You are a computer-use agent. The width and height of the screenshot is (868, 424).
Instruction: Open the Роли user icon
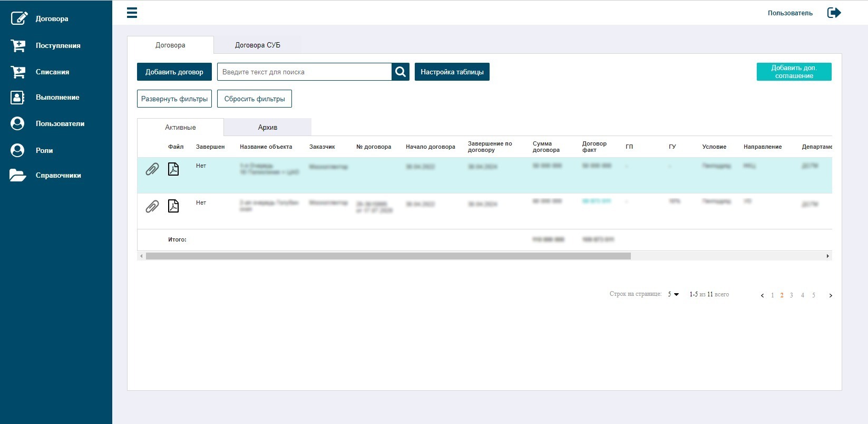17,150
